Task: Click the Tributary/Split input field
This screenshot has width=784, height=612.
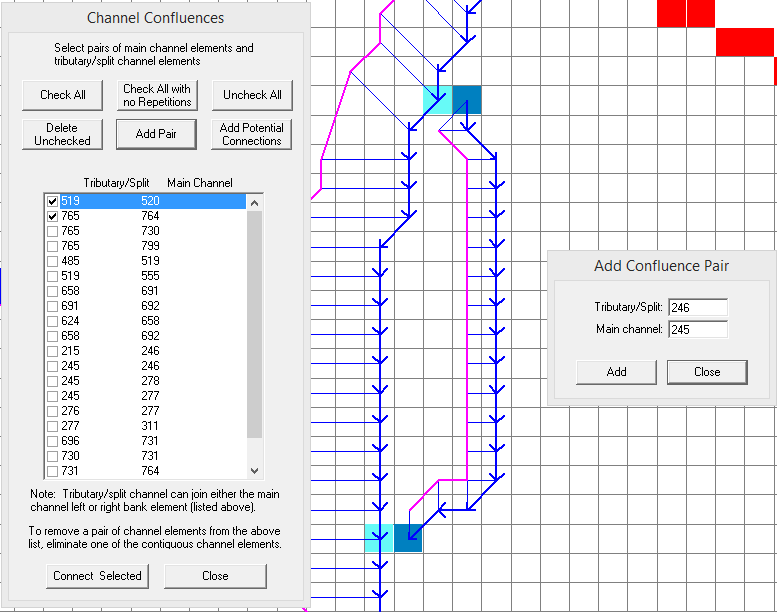Action: 697,308
